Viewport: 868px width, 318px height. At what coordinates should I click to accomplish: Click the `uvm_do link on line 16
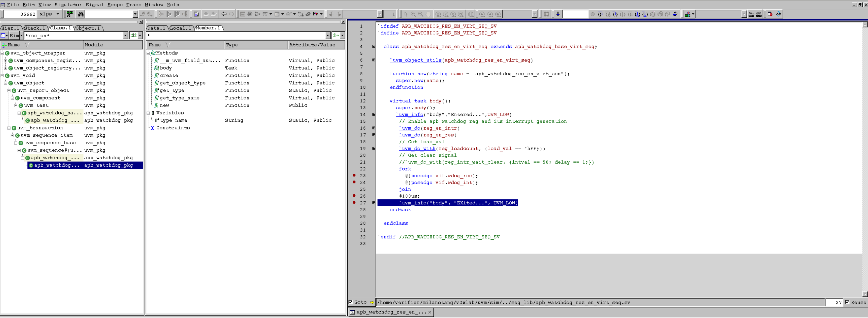tap(409, 128)
